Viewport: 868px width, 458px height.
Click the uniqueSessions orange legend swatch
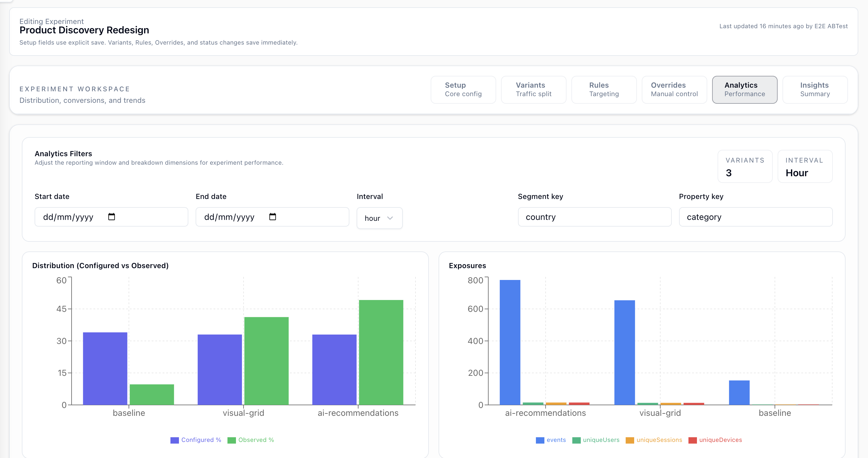click(629, 440)
